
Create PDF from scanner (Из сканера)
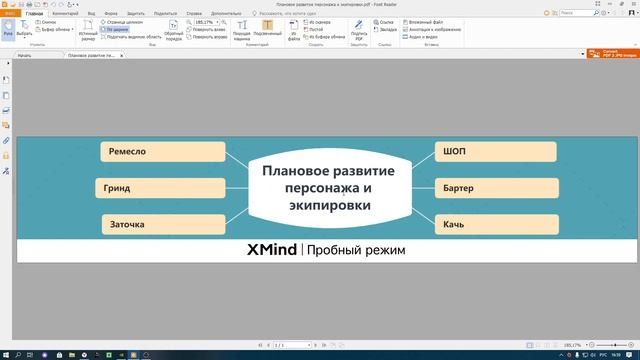tap(317, 22)
